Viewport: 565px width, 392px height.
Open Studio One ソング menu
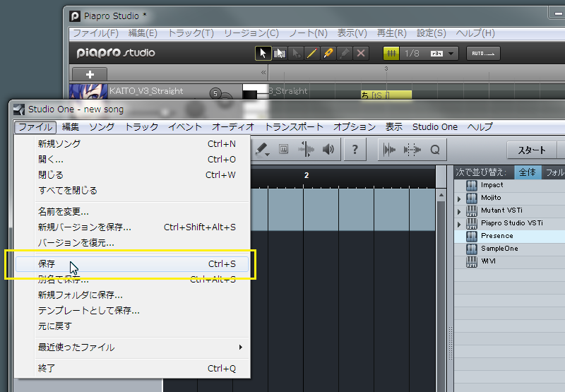click(102, 127)
